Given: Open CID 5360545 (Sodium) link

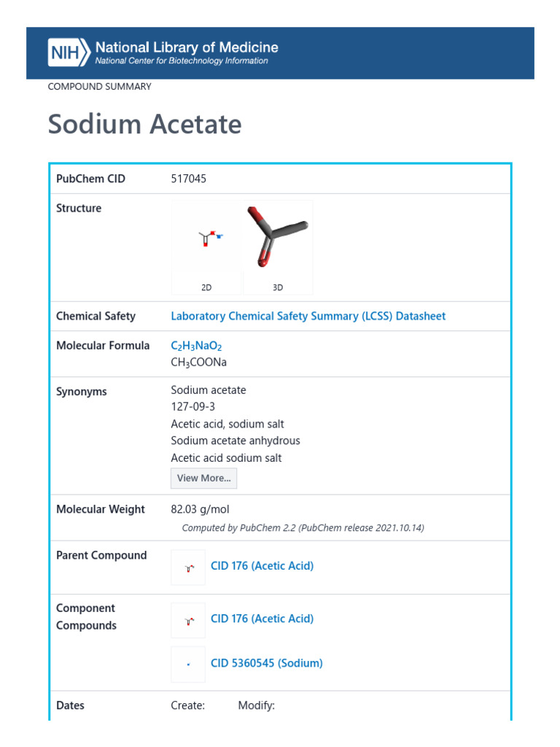Looking at the screenshot, I should click(x=266, y=663).
